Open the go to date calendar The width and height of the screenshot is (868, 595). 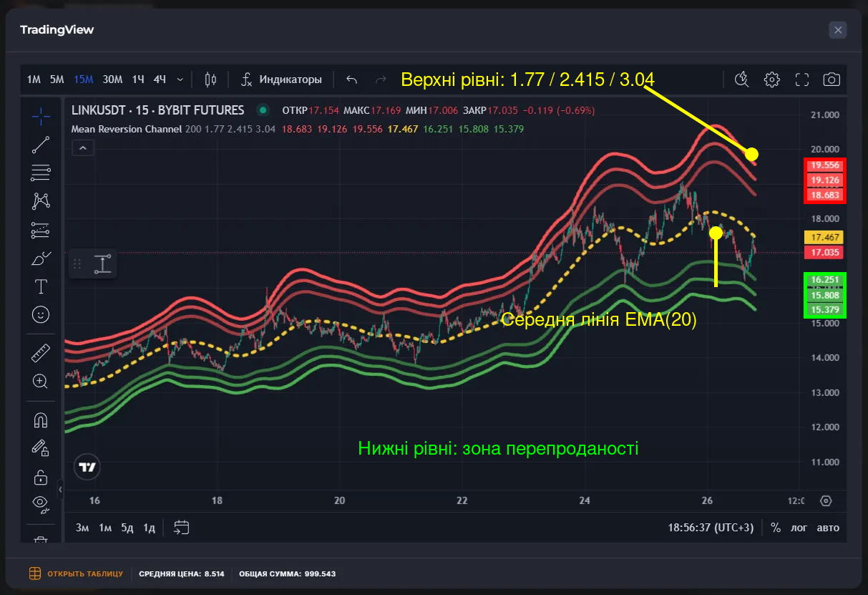click(x=182, y=528)
